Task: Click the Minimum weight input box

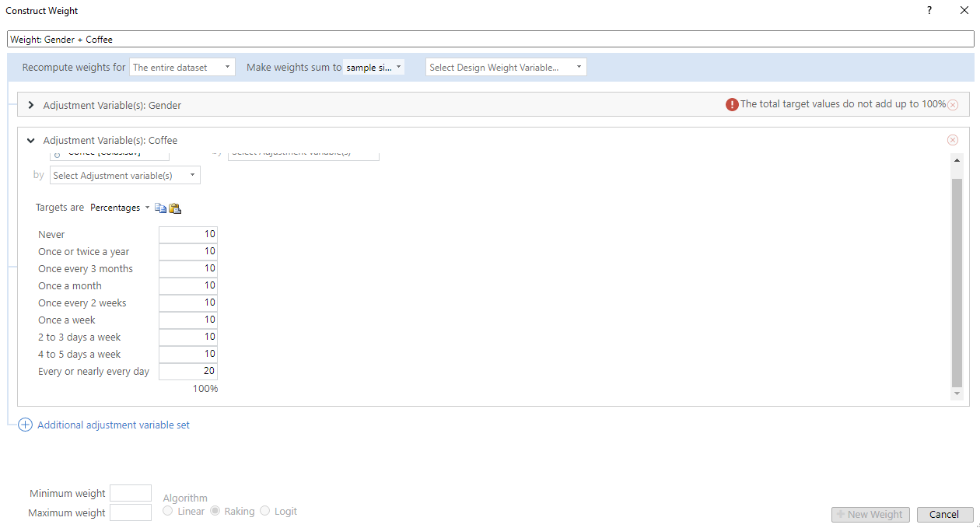Action: click(x=131, y=493)
